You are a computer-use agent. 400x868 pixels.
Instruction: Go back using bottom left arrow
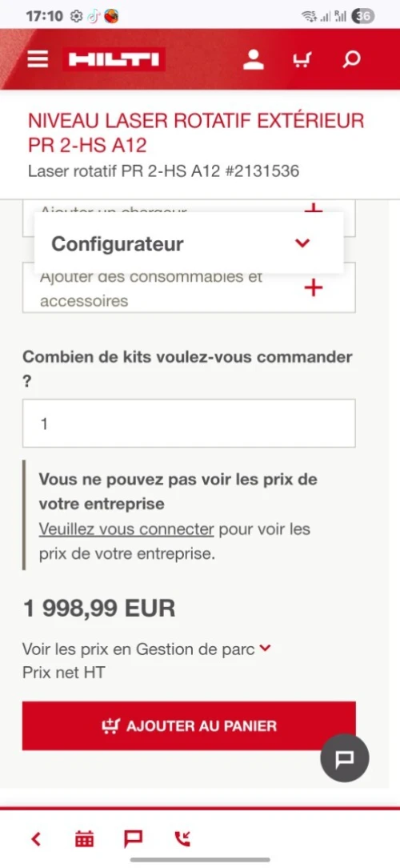click(x=37, y=838)
